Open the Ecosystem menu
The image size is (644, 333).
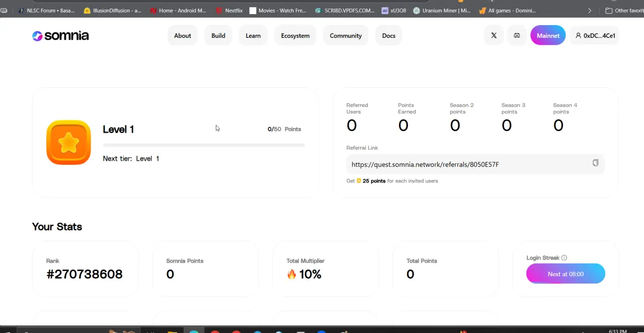tap(295, 35)
